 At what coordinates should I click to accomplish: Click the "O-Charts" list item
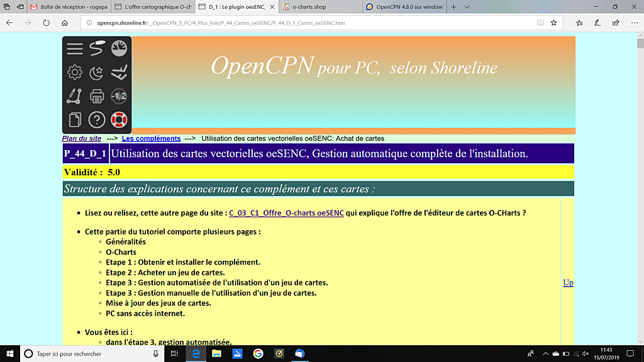click(x=121, y=253)
